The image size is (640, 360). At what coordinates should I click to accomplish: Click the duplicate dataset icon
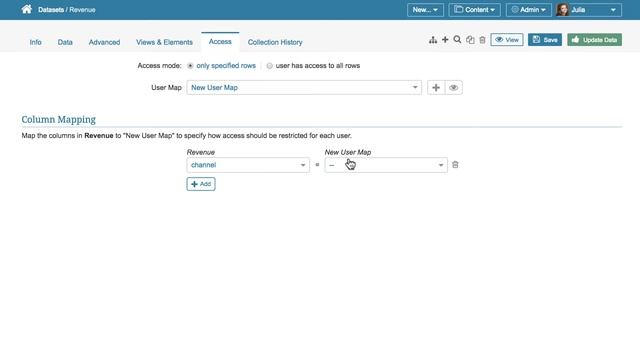(470, 40)
